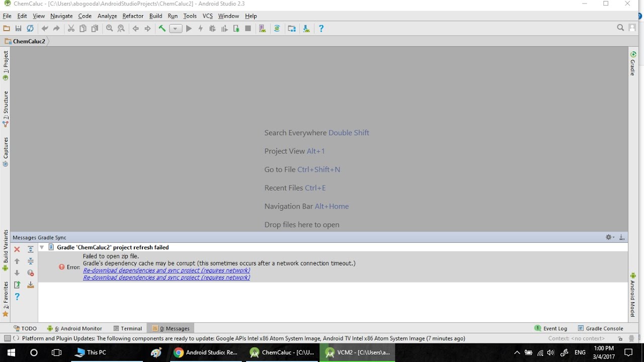Viewport: 644px width, 362px height.
Task: Click the Apply Changes lightning icon
Action: (200, 29)
